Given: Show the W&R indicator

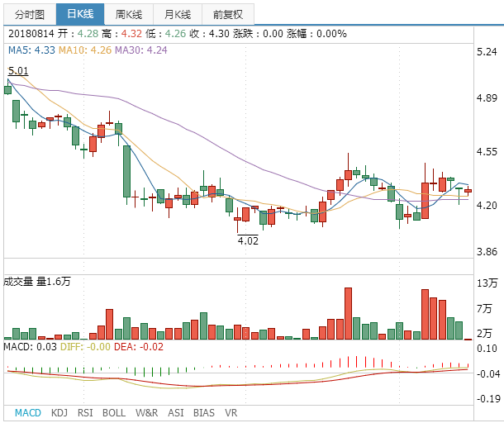Looking at the screenshot, I should click(x=146, y=413).
